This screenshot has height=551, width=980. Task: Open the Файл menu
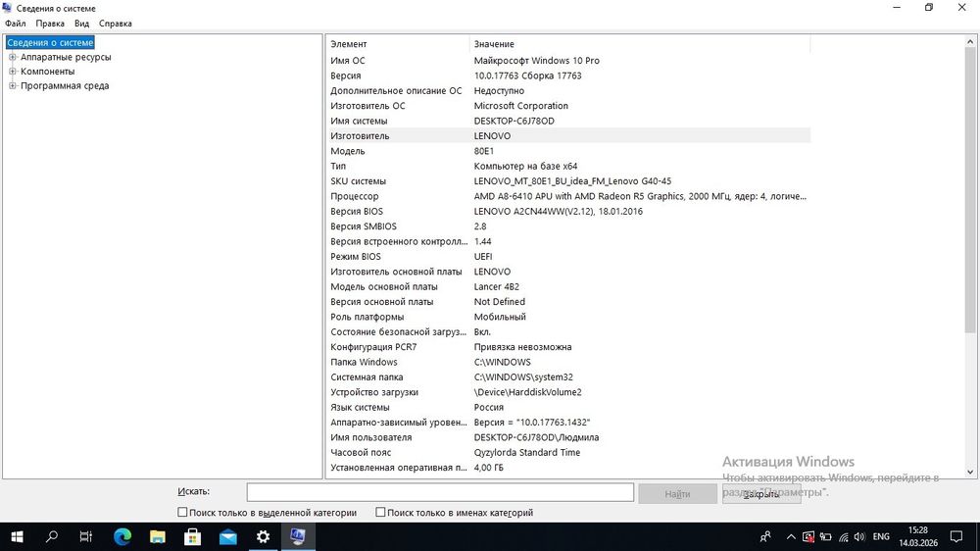(x=16, y=24)
